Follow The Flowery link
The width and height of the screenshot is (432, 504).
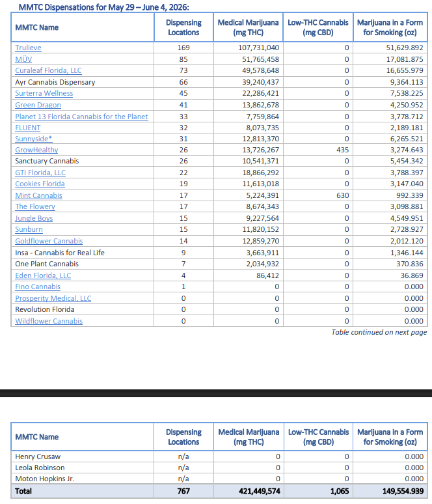click(35, 206)
